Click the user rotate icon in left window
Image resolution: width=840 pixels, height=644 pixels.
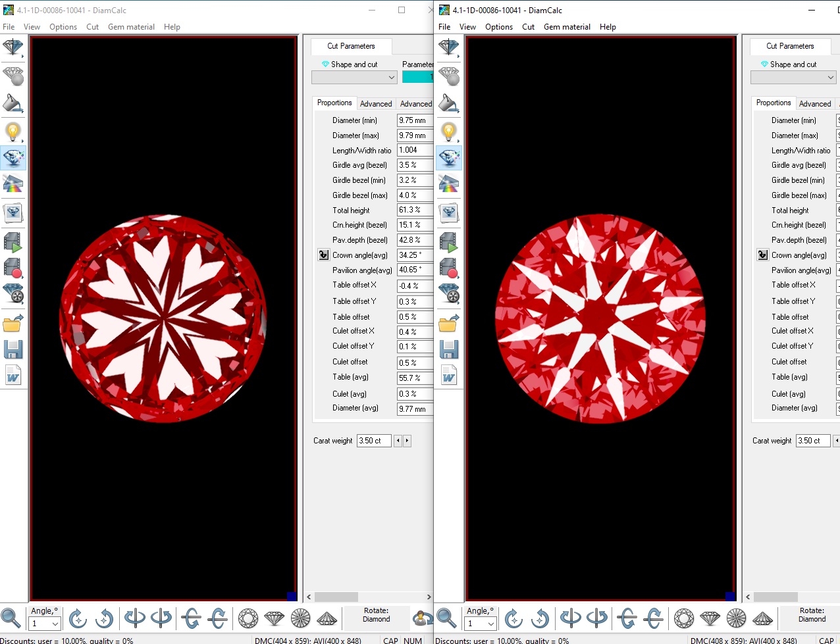tap(422, 618)
